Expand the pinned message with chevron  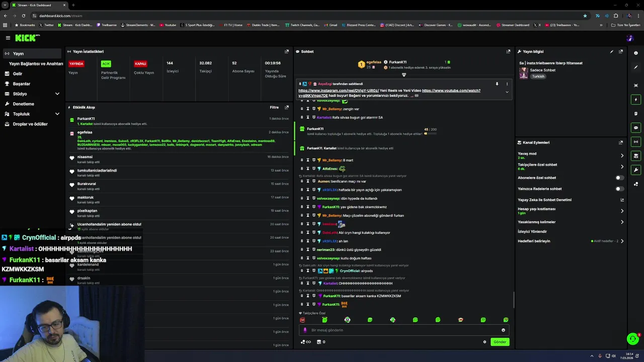point(507,92)
